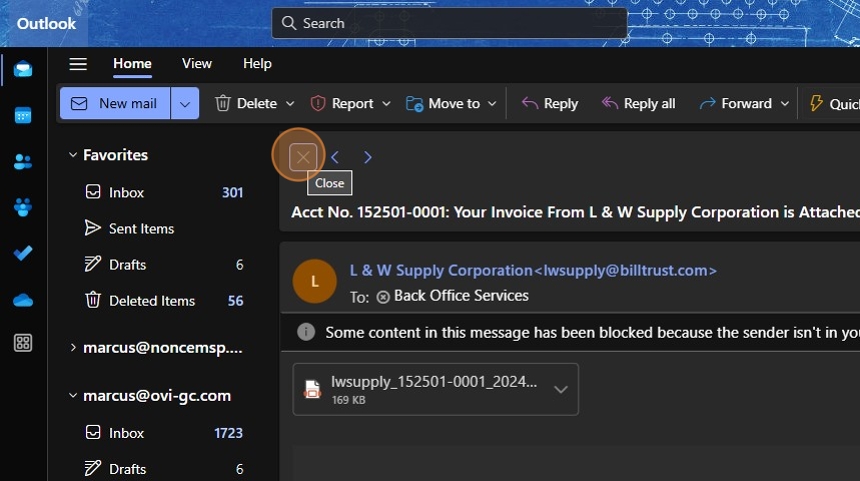
Task: Click the blocked content info icon
Action: (x=306, y=332)
